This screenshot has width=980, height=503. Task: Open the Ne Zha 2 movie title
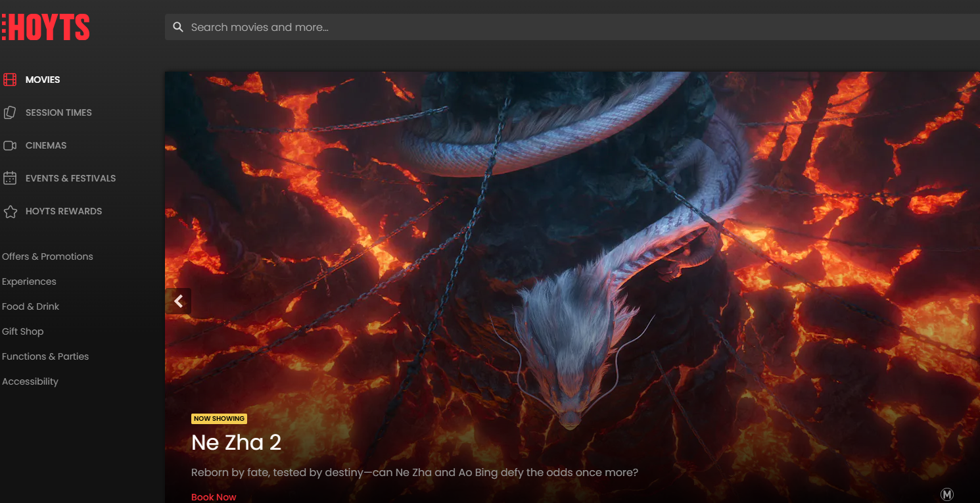(236, 443)
